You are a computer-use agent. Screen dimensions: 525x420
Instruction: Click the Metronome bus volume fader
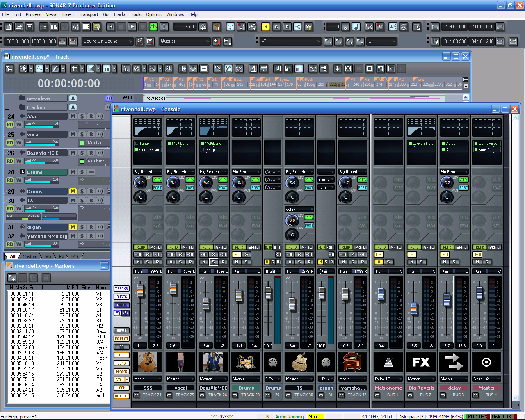pos(381,294)
